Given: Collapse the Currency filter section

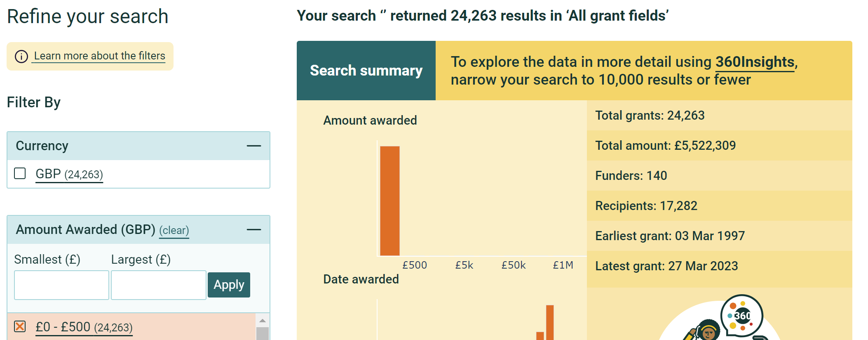Looking at the screenshot, I should [x=255, y=145].
